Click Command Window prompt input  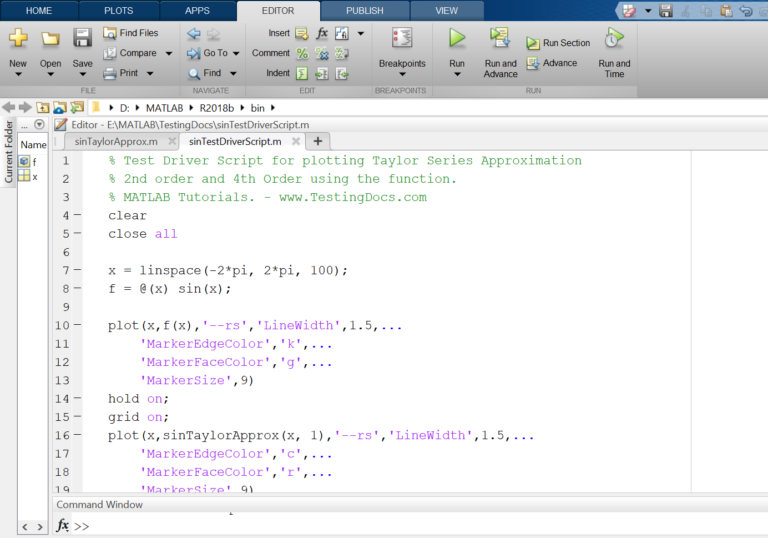421,526
